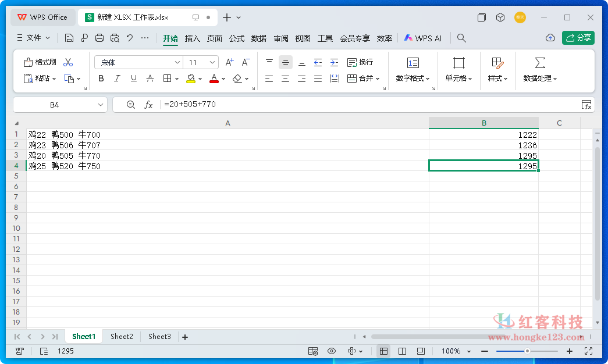Image resolution: width=608 pixels, height=364 pixels.
Task: Click the formula bar input field
Action: click(367, 105)
